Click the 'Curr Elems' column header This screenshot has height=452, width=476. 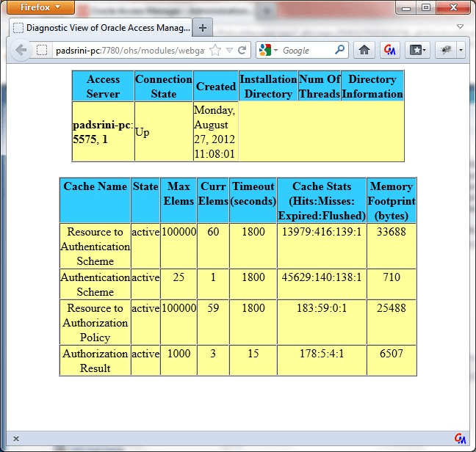213,200
